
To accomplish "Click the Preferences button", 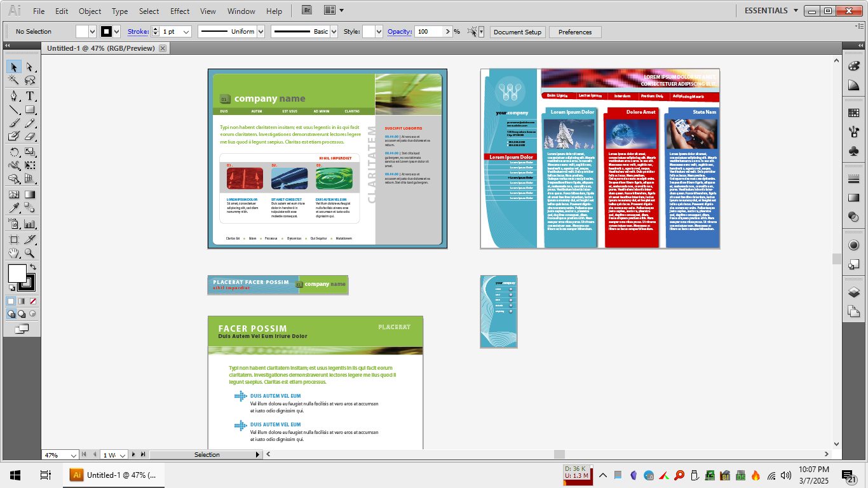I will point(575,32).
